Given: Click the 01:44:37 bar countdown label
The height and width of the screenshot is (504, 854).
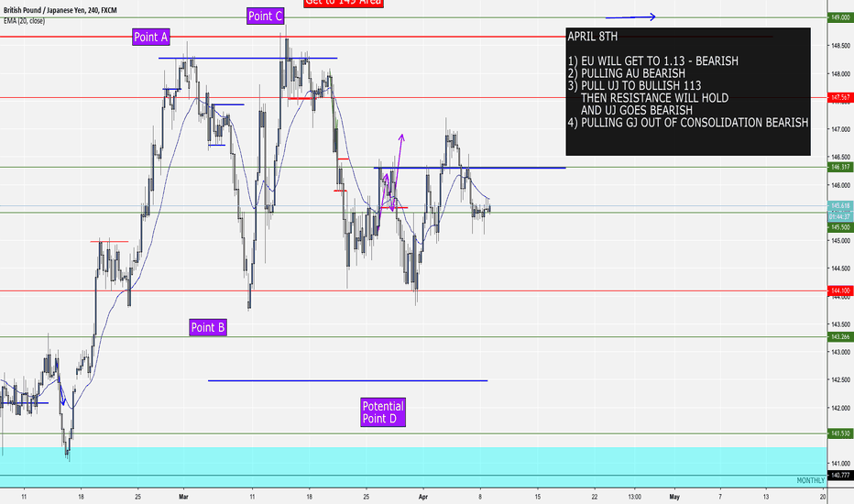Looking at the screenshot, I should tap(840, 216).
